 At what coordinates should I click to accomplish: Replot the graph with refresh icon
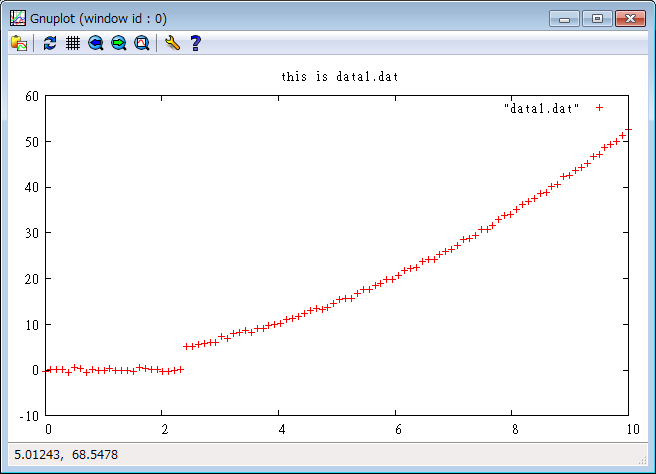tap(50, 43)
